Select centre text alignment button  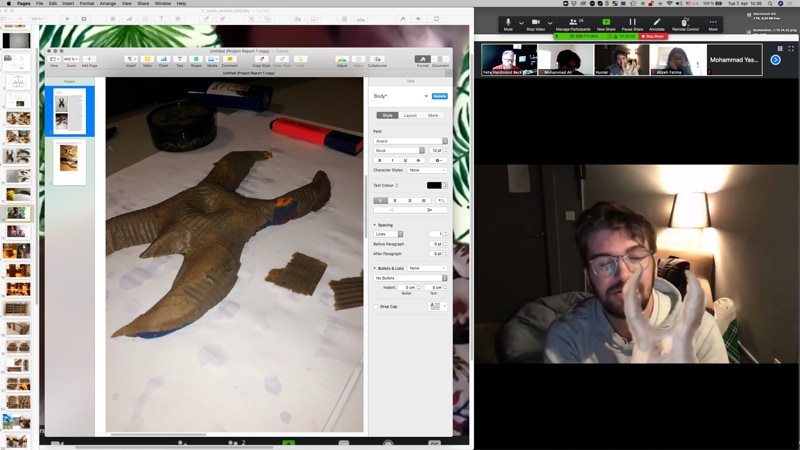[x=395, y=201]
